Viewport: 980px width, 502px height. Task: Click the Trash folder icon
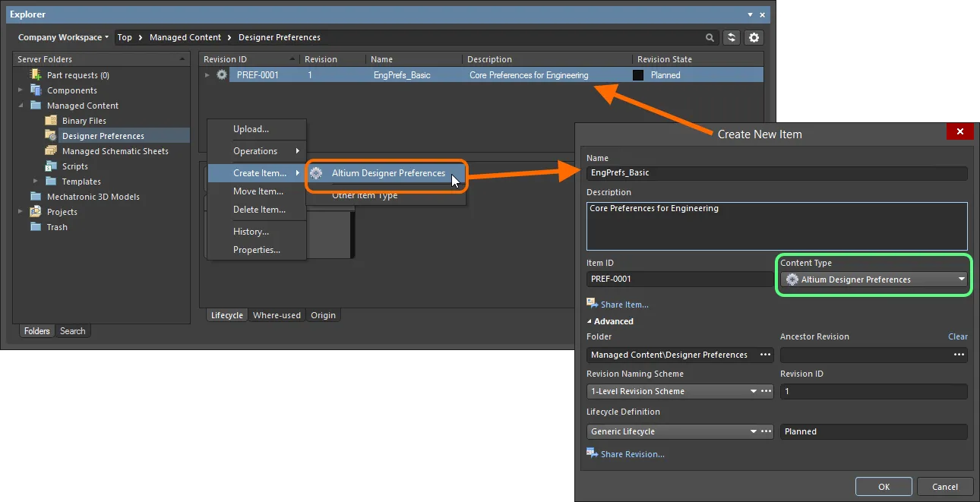click(x=36, y=226)
